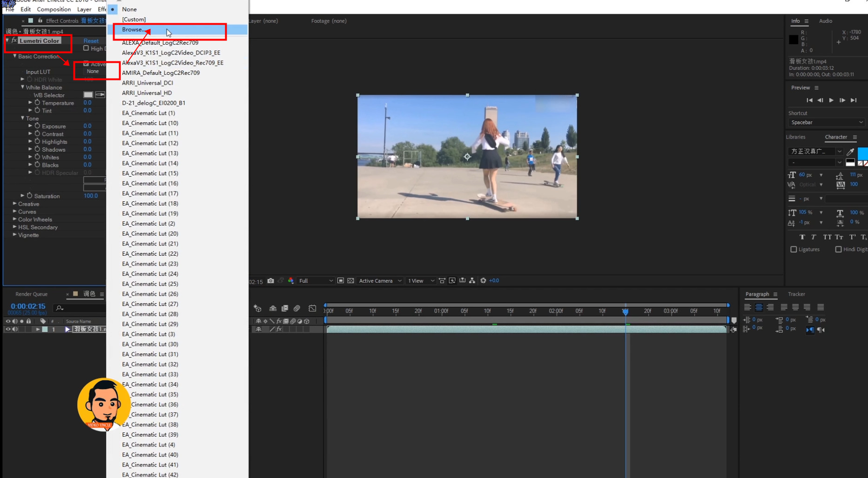Take snapshot with camera icon
The width and height of the screenshot is (868, 478).
(271, 280)
